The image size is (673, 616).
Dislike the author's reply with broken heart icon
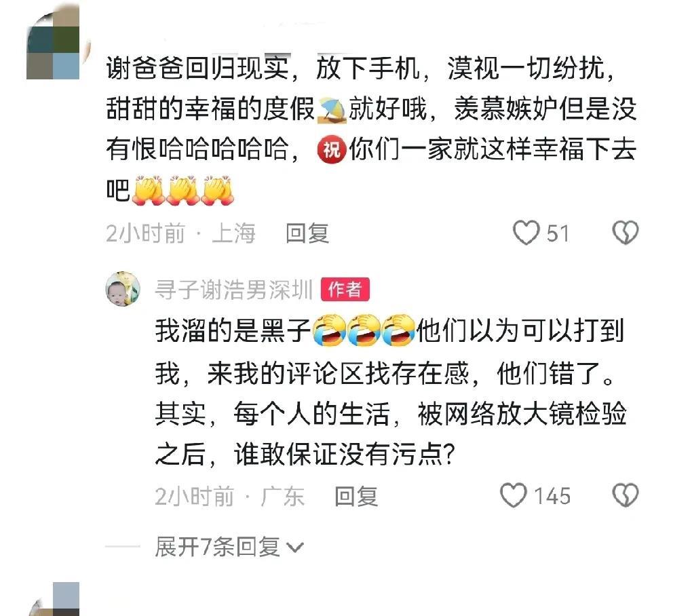point(625,495)
